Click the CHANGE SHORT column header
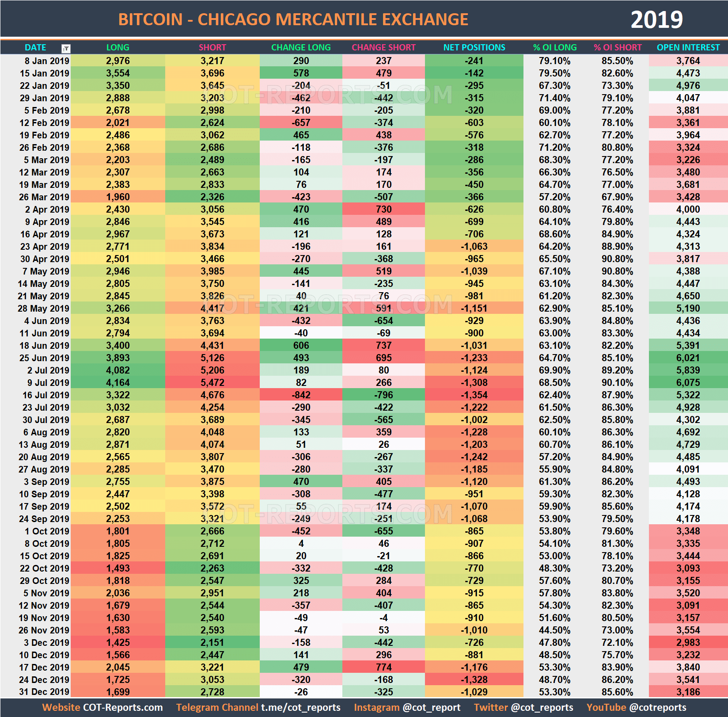Viewport: 728px width, 717px height. pyautogui.click(x=383, y=47)
